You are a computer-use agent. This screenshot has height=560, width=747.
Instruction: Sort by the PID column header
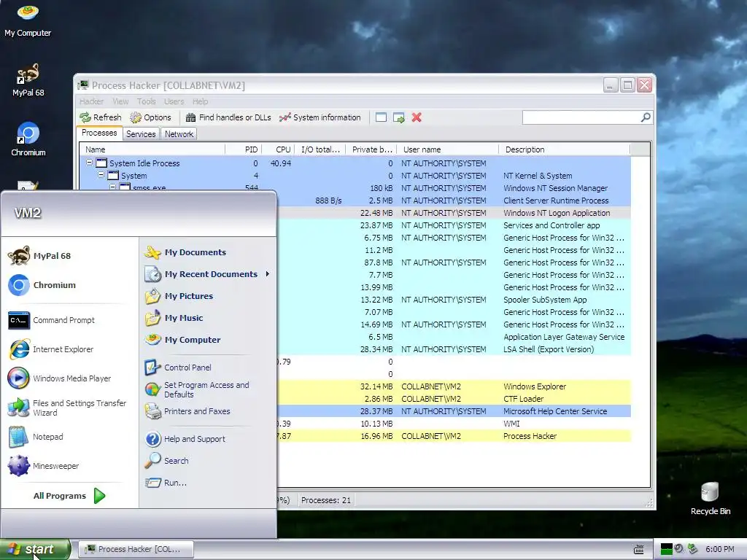pyautogui.click(x=243, y=149)
